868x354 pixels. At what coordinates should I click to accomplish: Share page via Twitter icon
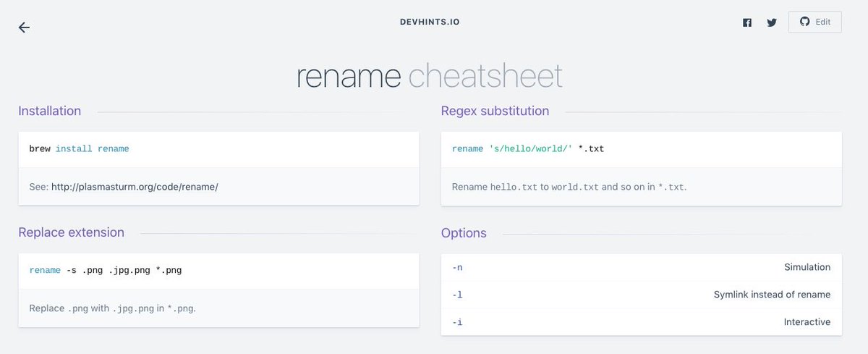point(772,22)
